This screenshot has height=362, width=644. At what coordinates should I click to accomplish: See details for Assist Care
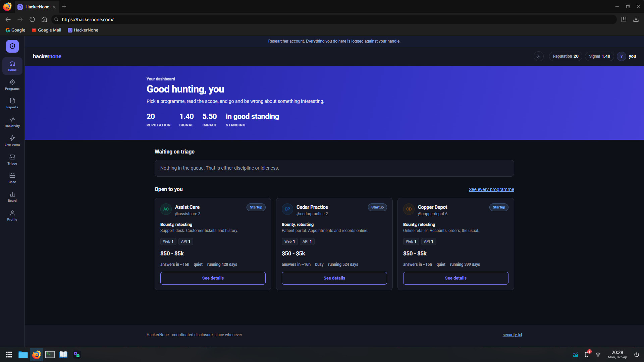(x=213, y=278)
